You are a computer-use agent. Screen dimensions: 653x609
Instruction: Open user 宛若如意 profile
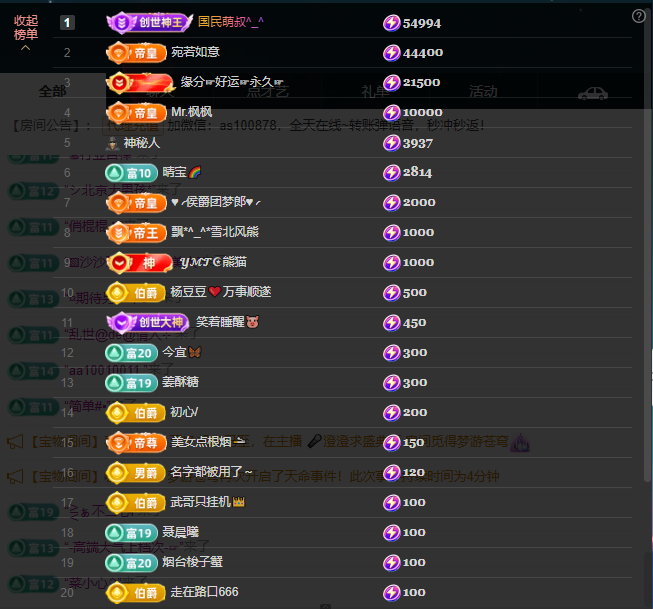point(195,52)
